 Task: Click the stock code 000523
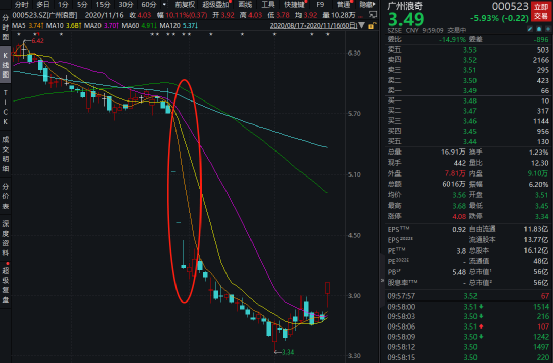point(510,6)
